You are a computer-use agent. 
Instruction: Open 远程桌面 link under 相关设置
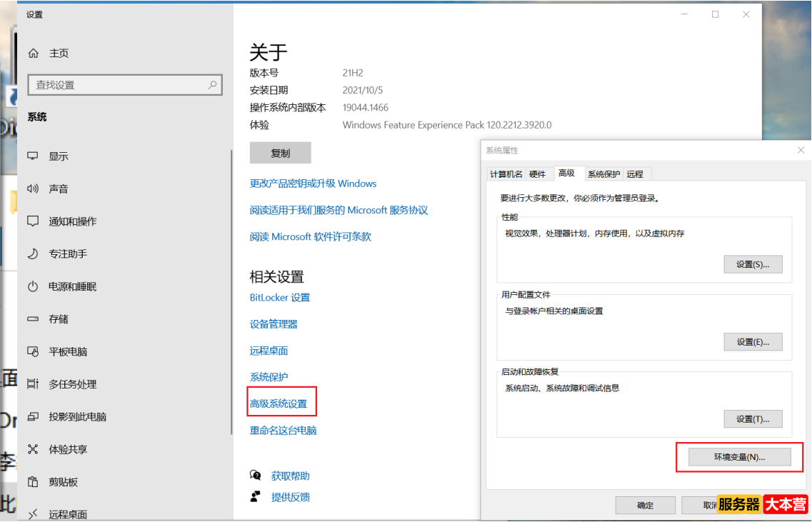[269, 351]
